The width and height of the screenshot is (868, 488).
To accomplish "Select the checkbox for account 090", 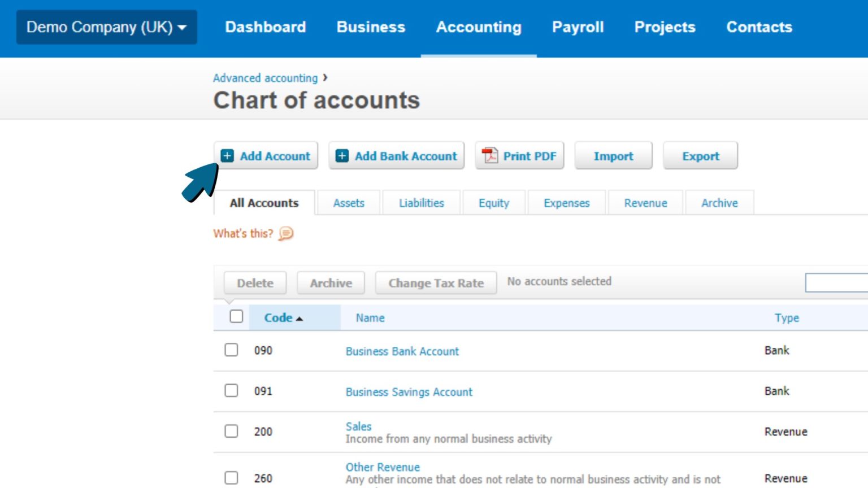I will tap(231, 350).
